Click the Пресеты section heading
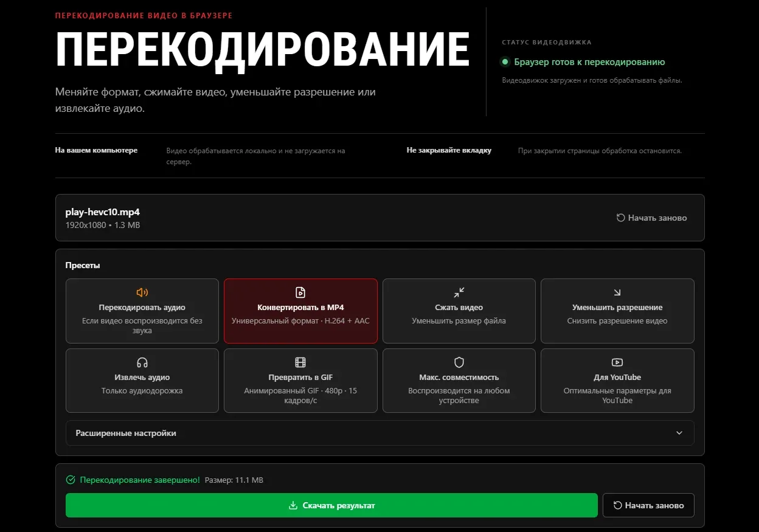Image resolution: width=759 pixels, height=532 pixels. pyautogui.click(x=83, y=266)
